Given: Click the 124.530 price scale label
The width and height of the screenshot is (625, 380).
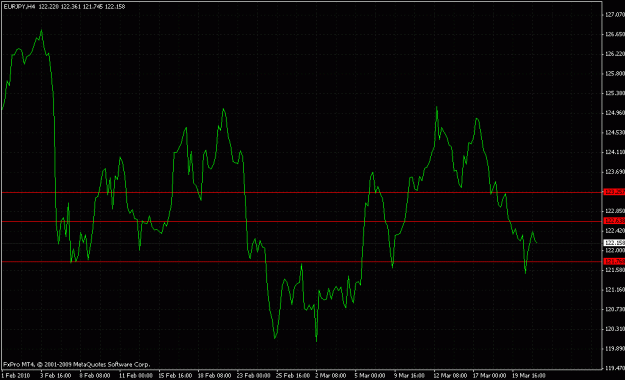Looking at the screenshot, I should pos(615,132).
